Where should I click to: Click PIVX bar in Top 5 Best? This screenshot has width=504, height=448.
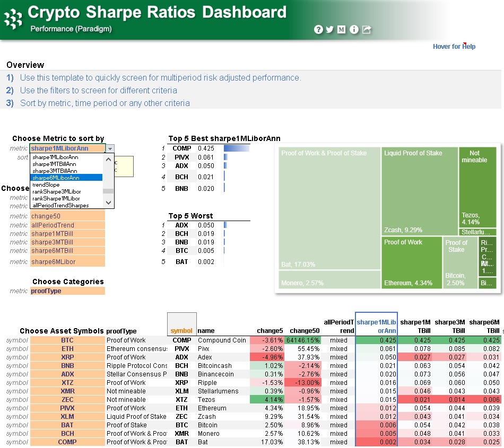pos(225,157)
